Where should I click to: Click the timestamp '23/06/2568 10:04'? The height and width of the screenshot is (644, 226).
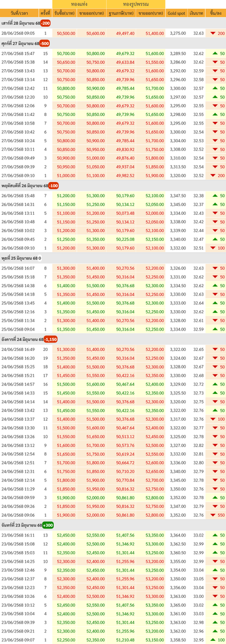(18, 613)
